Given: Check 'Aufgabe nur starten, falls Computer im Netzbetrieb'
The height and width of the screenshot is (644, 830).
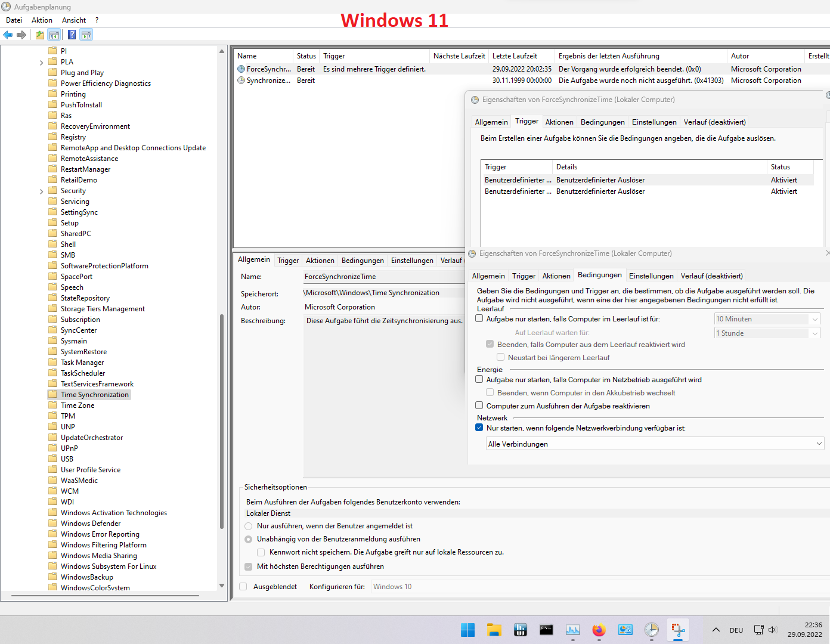Looking at the screenshot, I should pyautogui.click(x=479, y=379).
